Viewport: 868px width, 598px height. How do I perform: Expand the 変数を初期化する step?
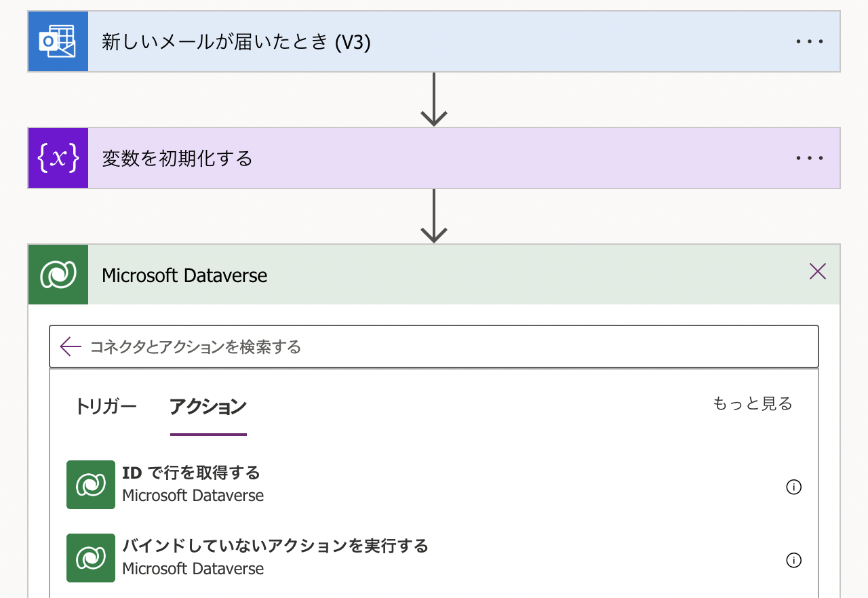pyautogui.click(x=434, y=158)
